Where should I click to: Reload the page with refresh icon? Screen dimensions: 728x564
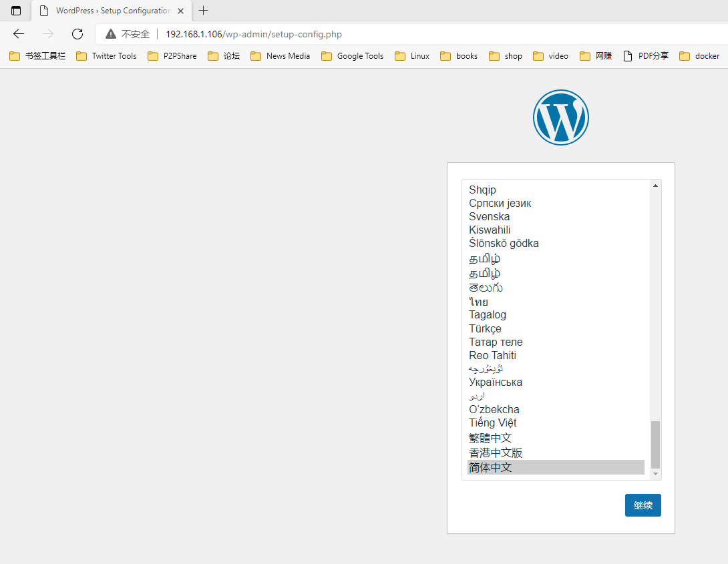coord(77,34)
